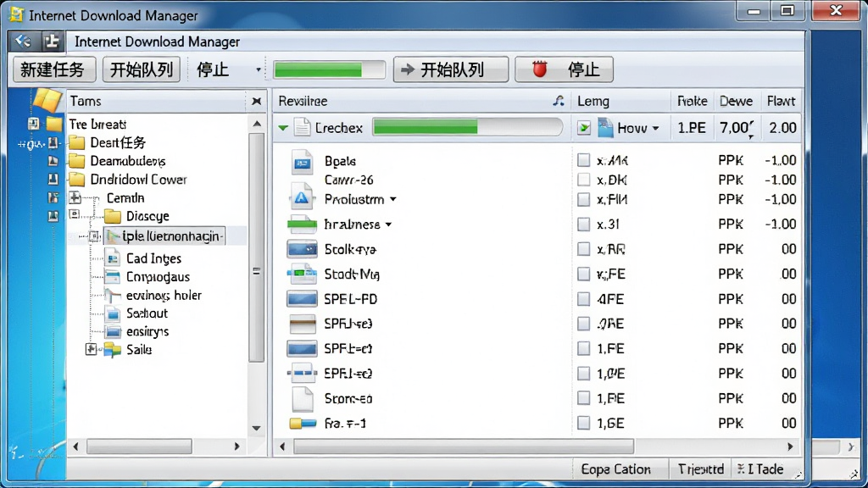Click the back arrow toolbar icon
Image resolution: width=868 pixels, height=488 pixels.
(x=23, y=41)
